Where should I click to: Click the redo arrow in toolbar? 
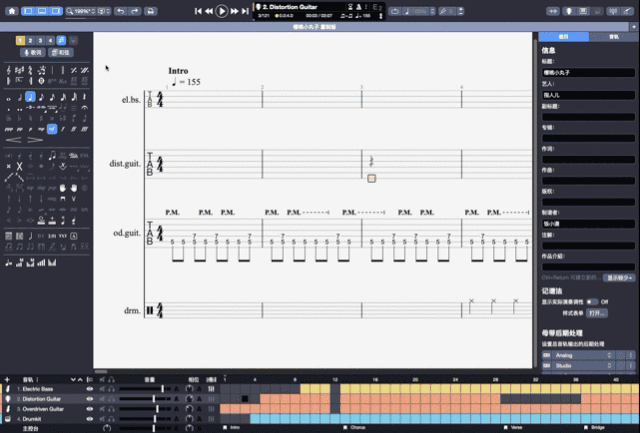[x=135, y=11]
